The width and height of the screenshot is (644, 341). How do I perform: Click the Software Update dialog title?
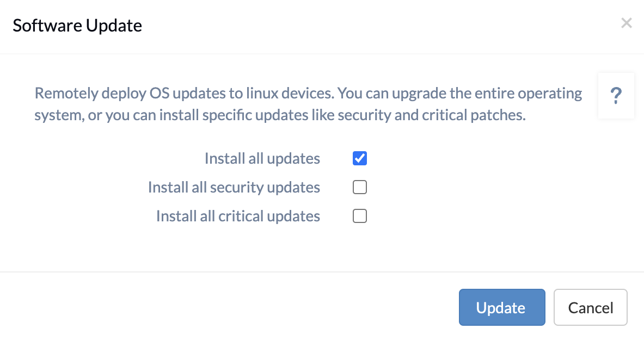tap(77, 26)
